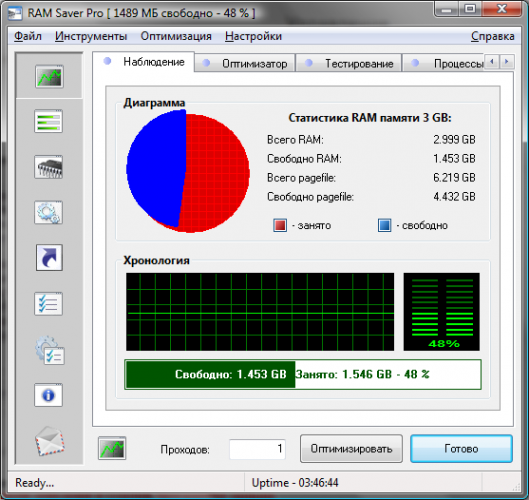Viewport: 529px width, 500px height.
Task: Click the red занято legend swatch
Action: click(280, 225)
